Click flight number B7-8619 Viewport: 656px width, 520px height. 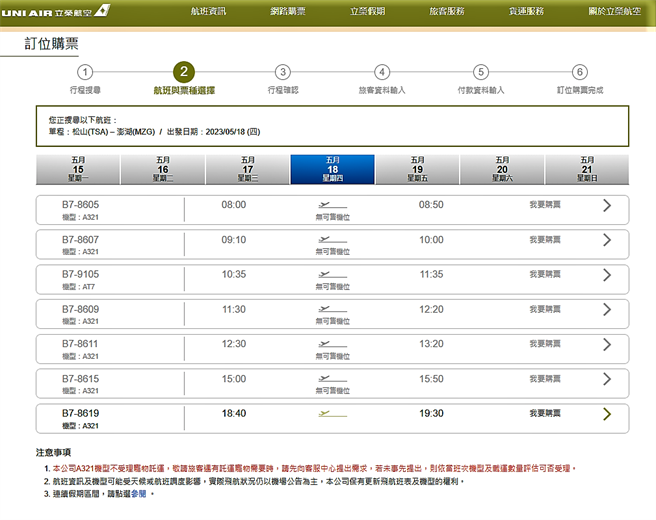[x=80, y=413]
